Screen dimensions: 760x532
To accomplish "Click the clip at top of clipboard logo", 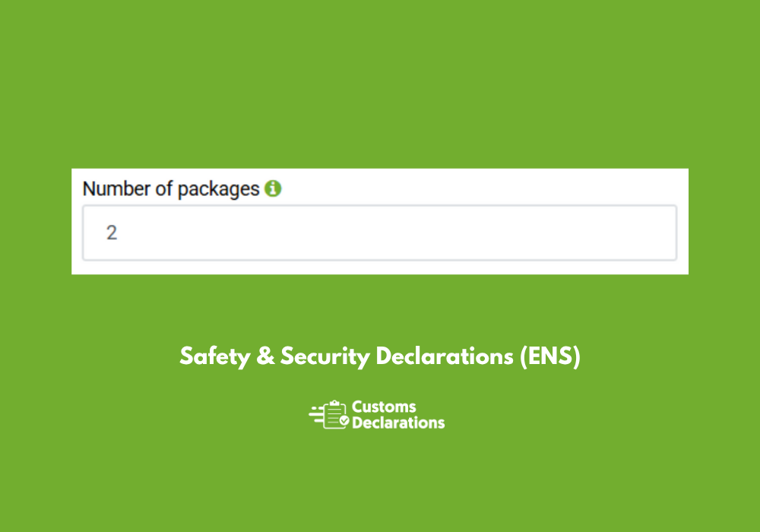I will (334, 403).
